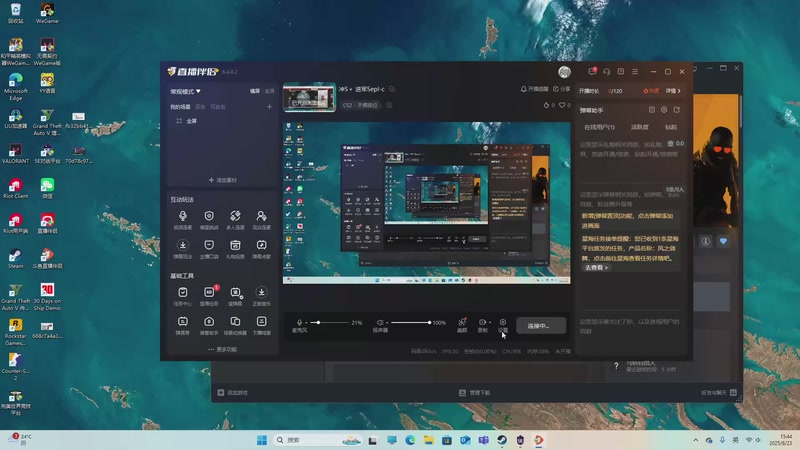
Task: Click the 场景切换器 icon
Action: pyautogui.click(x=235, y=321)
